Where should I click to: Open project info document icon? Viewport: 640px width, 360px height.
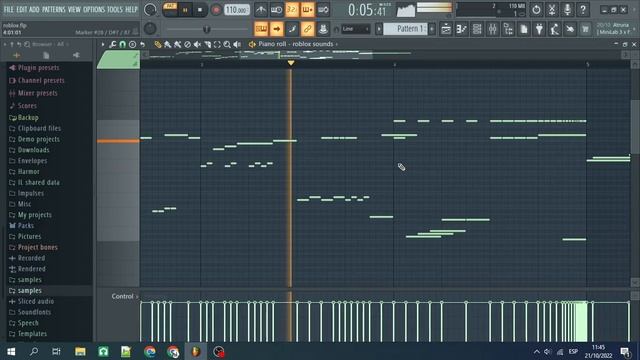[x=524, y=29]
